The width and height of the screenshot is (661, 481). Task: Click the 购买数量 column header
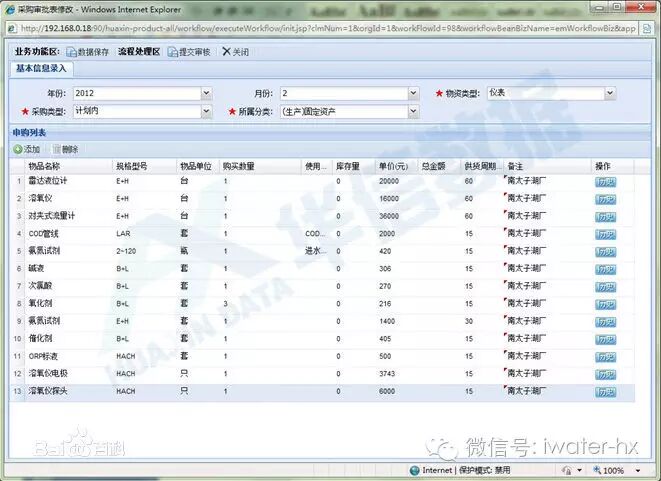[x=261, y=166]
